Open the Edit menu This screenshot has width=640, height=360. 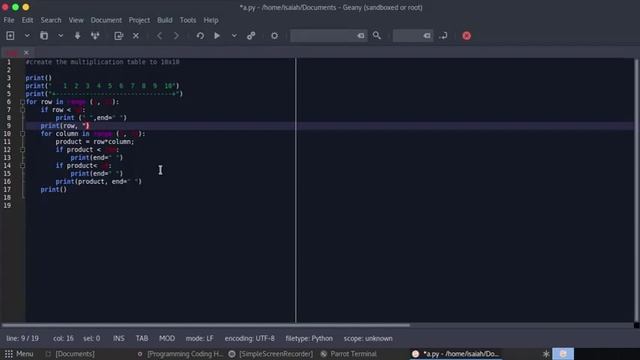pos(27,20)
